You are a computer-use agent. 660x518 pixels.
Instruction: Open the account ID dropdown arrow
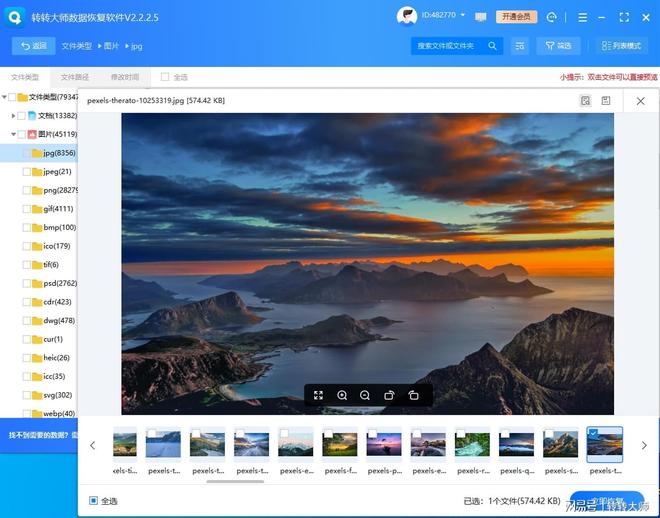[464, 16]
